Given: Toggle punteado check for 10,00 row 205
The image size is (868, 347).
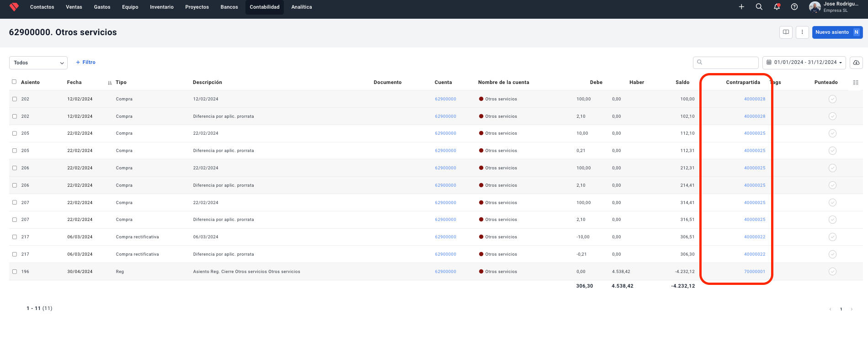Looking at the screenshot, I should click(832, 133).
